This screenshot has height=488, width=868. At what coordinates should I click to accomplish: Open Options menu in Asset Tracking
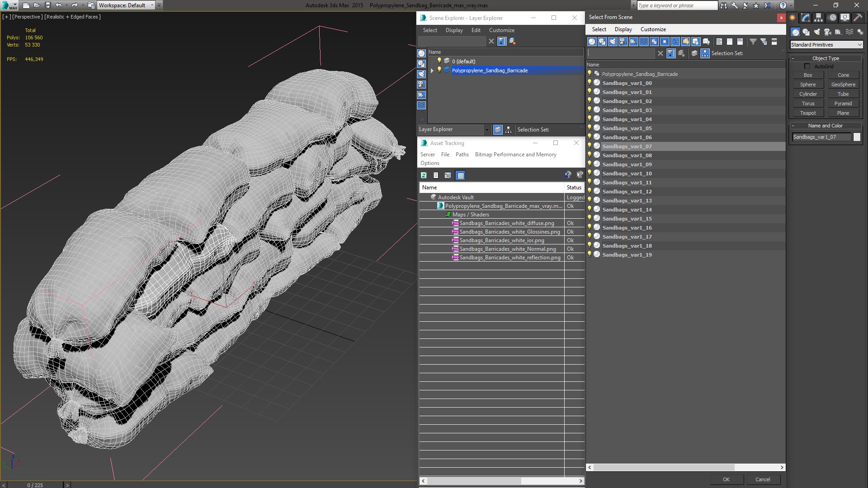(429, 163)
